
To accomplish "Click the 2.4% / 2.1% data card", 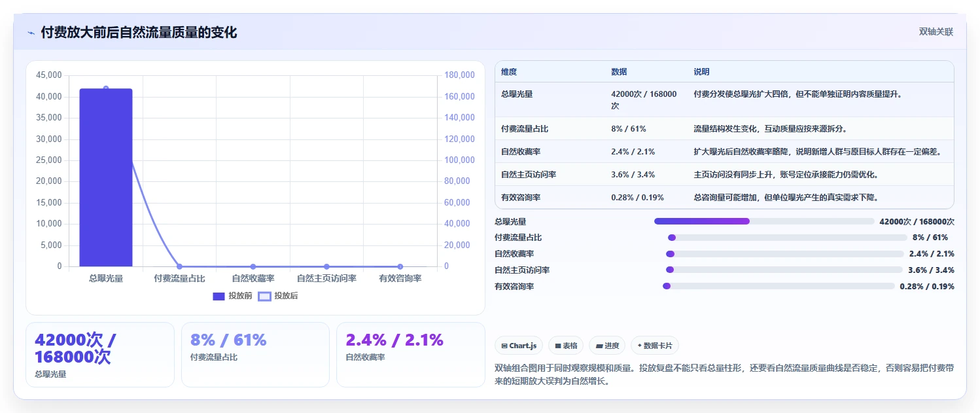I will pyautogui.click(x=411, y=355).
